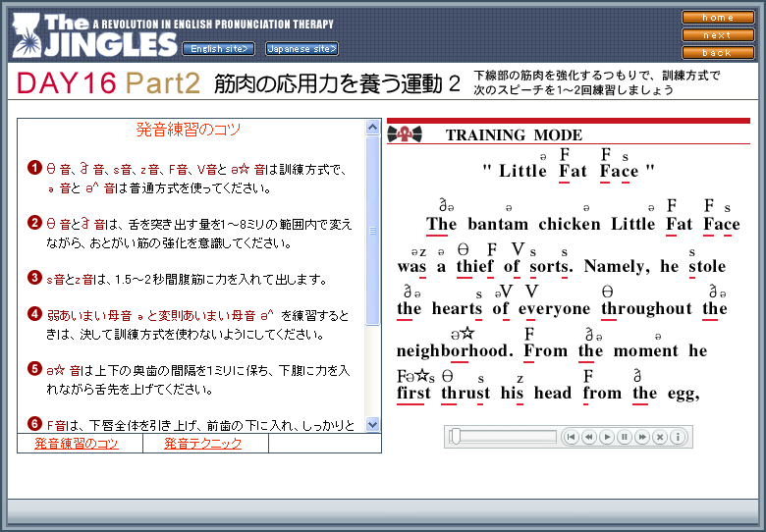
Task: Open audio player info button
Action: [x=677, y=437]
